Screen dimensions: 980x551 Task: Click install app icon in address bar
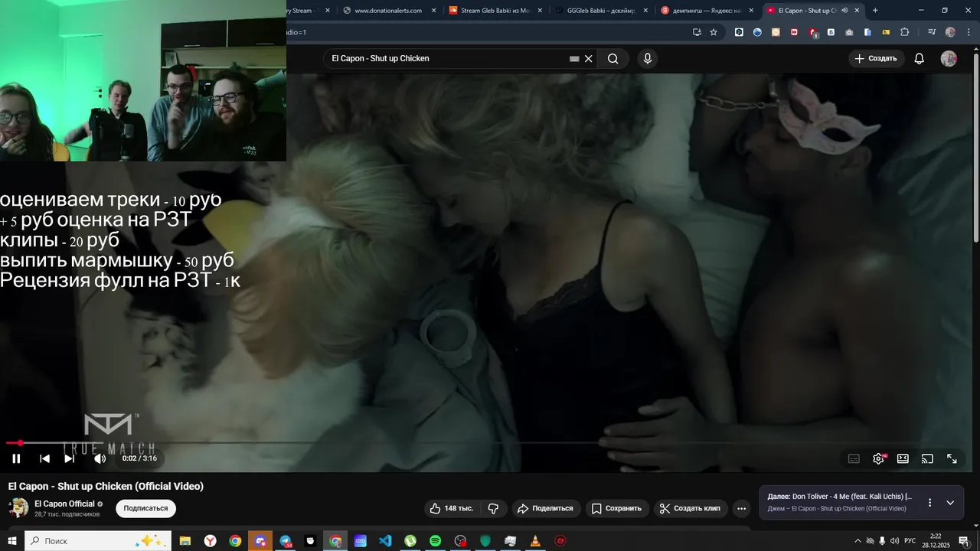pyautogui.click(x=697, y=32)
